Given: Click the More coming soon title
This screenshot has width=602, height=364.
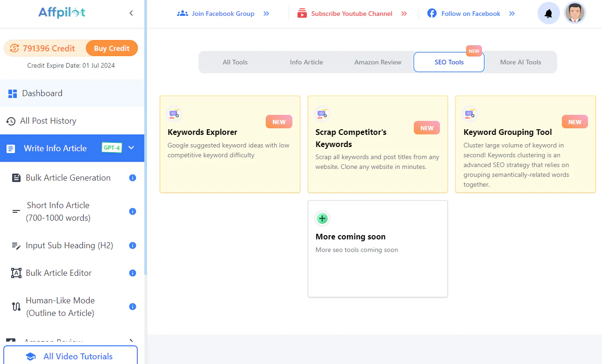Looking at the screenshot, I should click(350, 237).
